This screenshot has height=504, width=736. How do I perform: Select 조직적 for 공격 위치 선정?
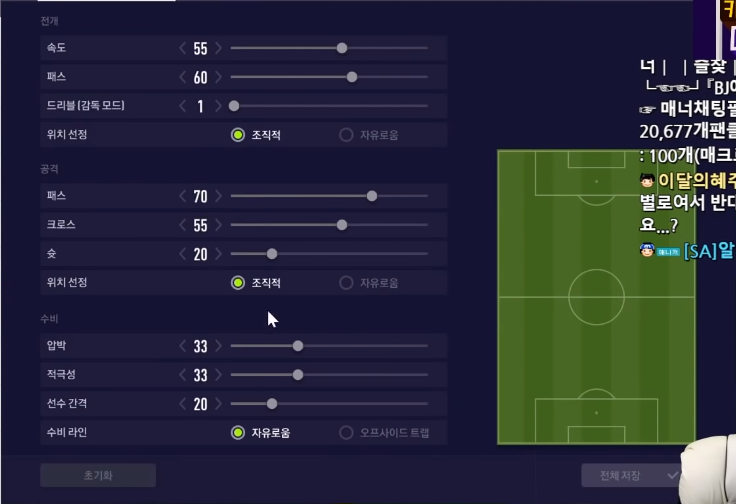coord(238,283)
